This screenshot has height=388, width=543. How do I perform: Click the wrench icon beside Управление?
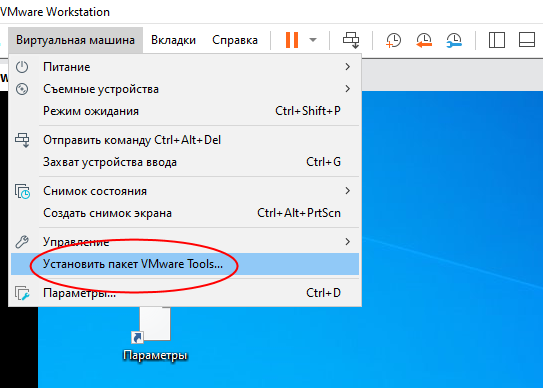coord(22,242)
